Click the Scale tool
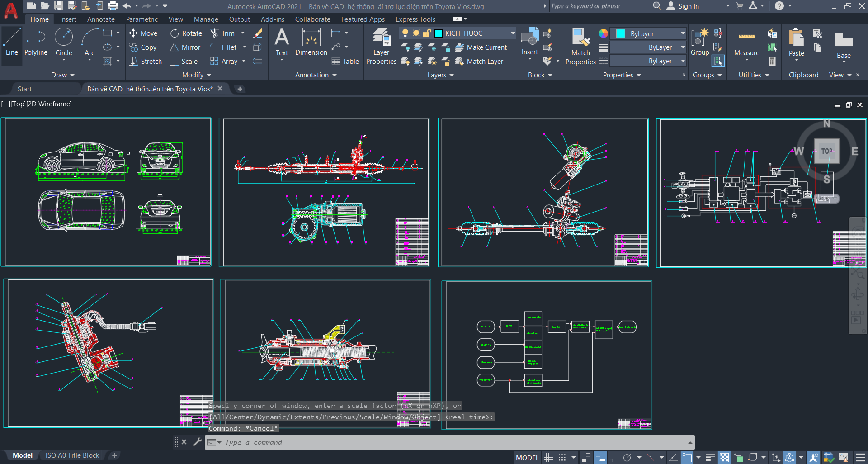Viewport: 868px width, 464px height. coord(184,61)
